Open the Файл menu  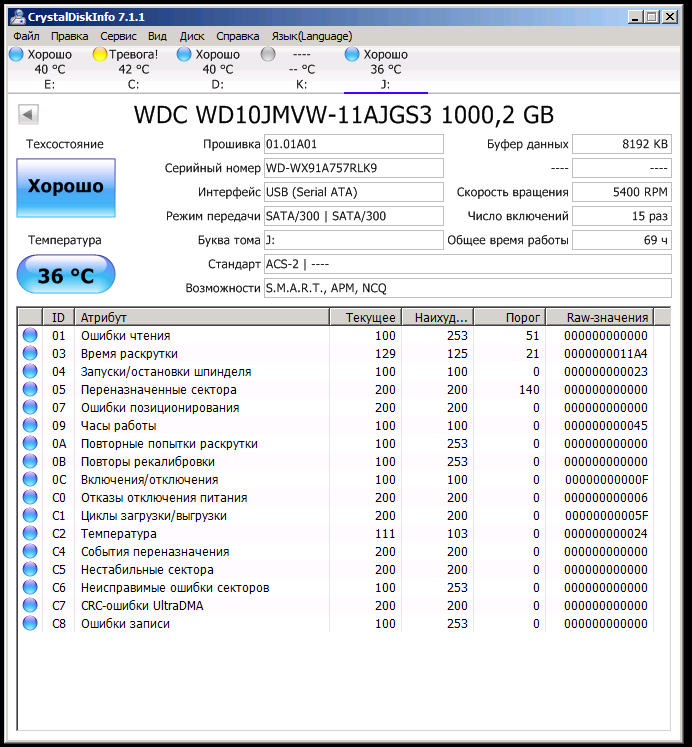(x=26, y=36)
